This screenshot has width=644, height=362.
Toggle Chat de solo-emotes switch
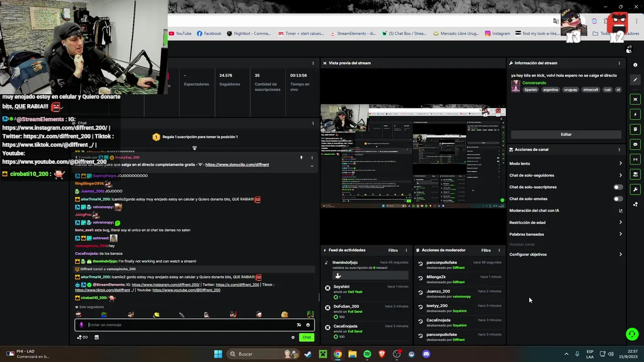[618, 199]
